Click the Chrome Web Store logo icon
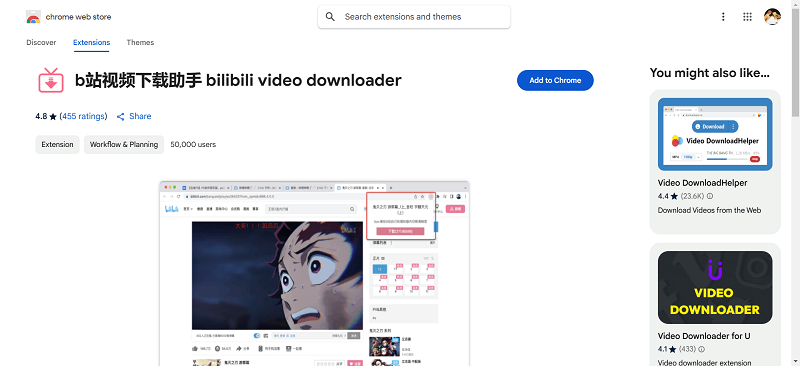The image size is (800, 366). click(x=33, y=17)
